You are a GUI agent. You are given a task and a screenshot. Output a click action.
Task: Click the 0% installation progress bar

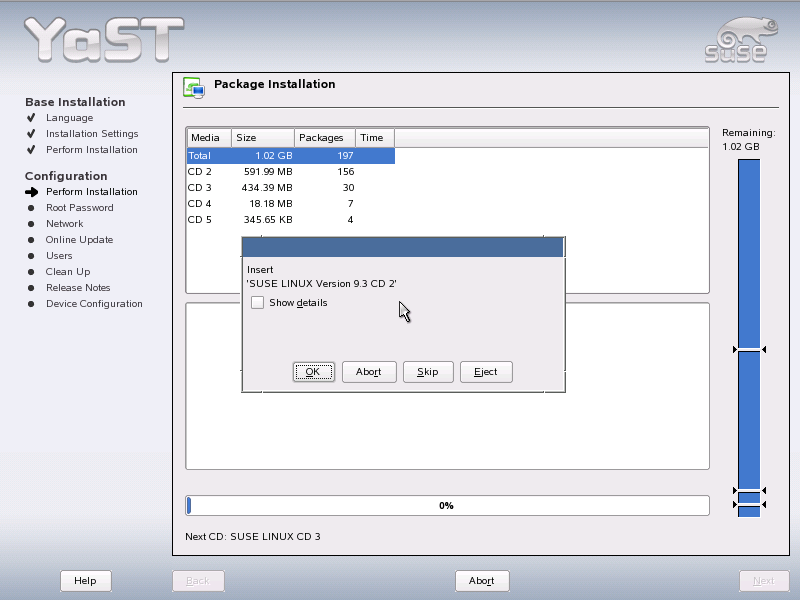click(447, 506)
